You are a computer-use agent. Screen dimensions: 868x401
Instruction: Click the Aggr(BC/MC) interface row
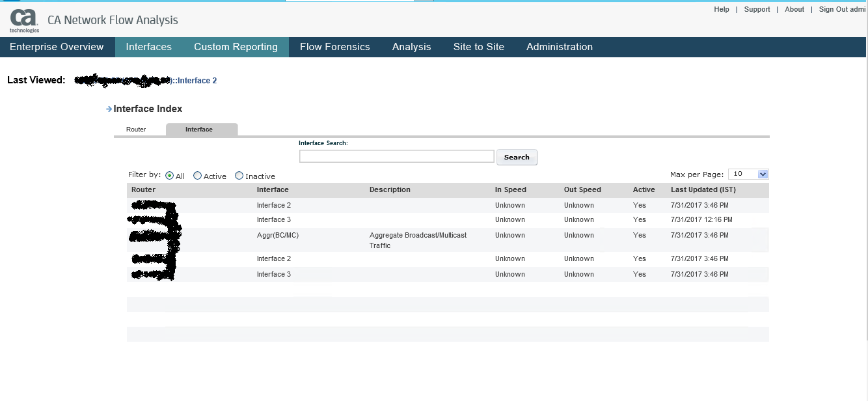[448, 240]
